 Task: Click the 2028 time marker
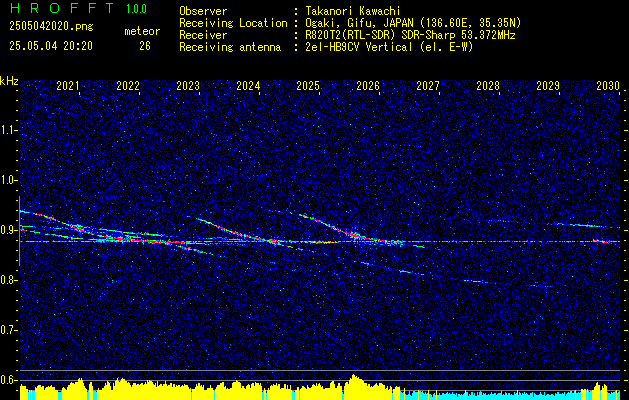[488, 86]
